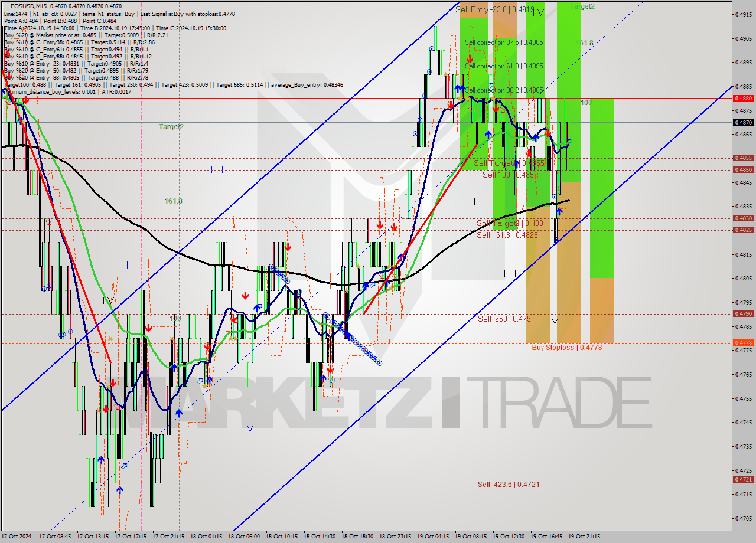Click the 'Sell correction 61.8 | 0.4895' label
This screenshot has width=756, height=543.
coord(504,66)
